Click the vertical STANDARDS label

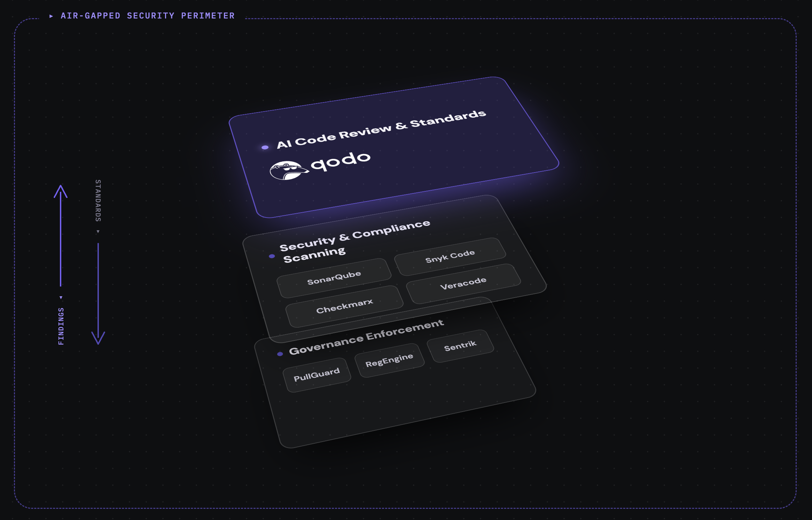click(x=98, y=200)
